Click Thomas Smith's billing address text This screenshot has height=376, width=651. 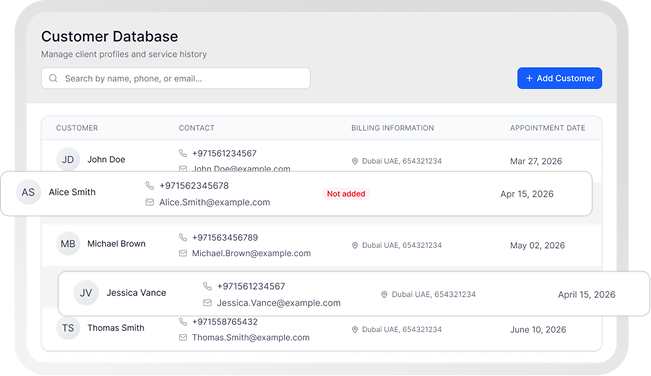tap(402, 330)
